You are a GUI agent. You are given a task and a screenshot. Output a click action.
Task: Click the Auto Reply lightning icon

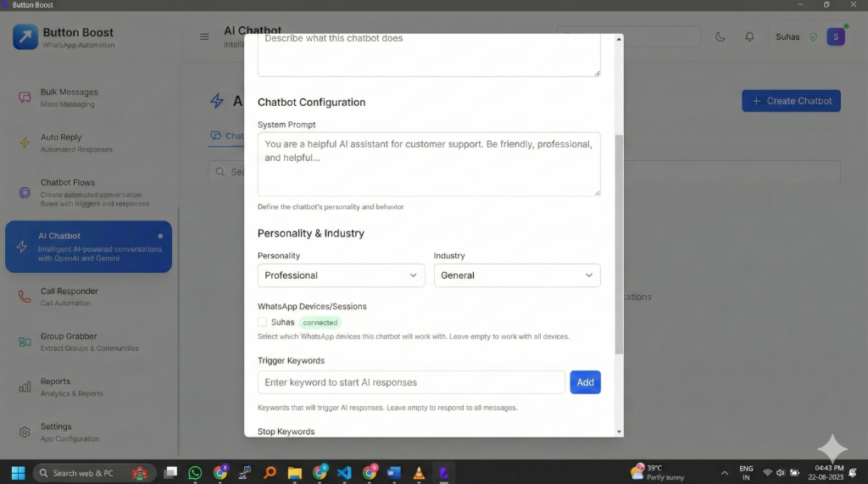point(25,143)
